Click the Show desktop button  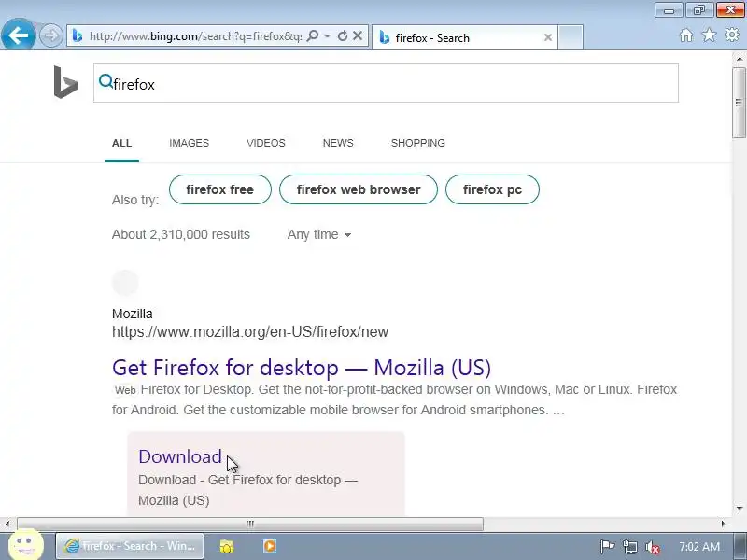pos(741,546)
